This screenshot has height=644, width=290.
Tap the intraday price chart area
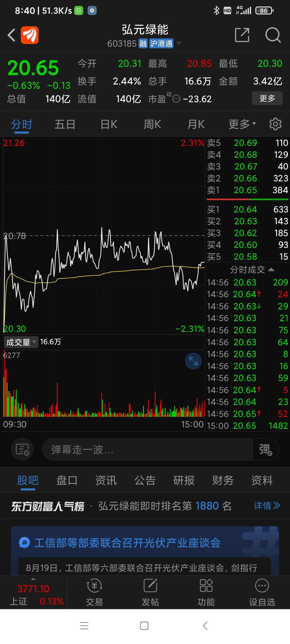[104, 235]
